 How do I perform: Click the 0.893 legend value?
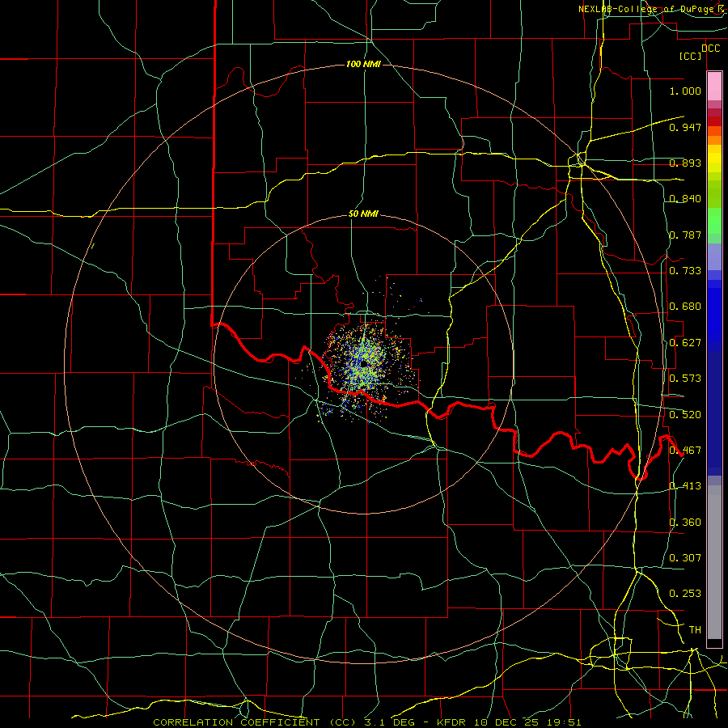(x=685, y=163)
